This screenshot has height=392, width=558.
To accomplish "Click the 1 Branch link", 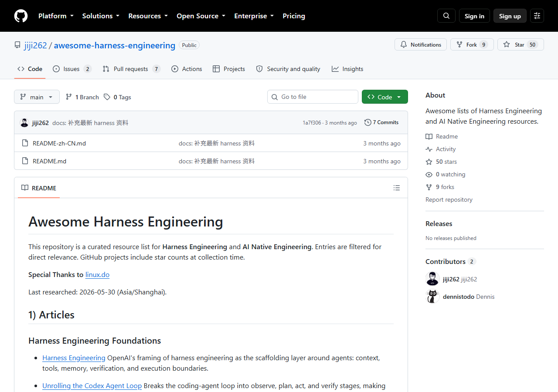I will [82, 97].
